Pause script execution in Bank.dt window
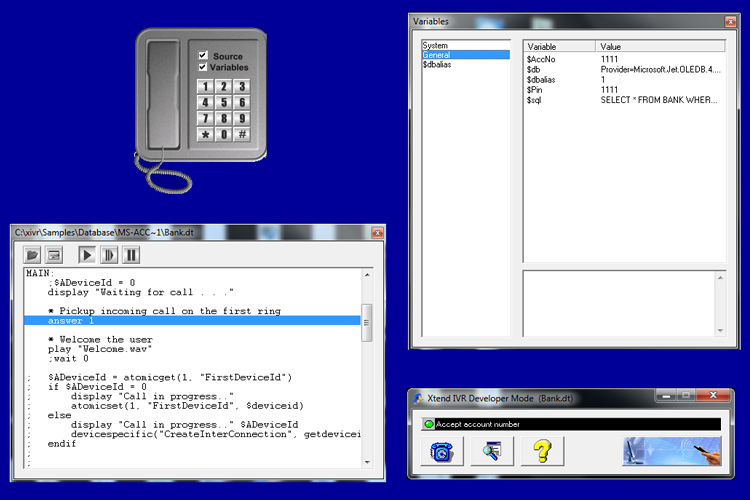 131,255
